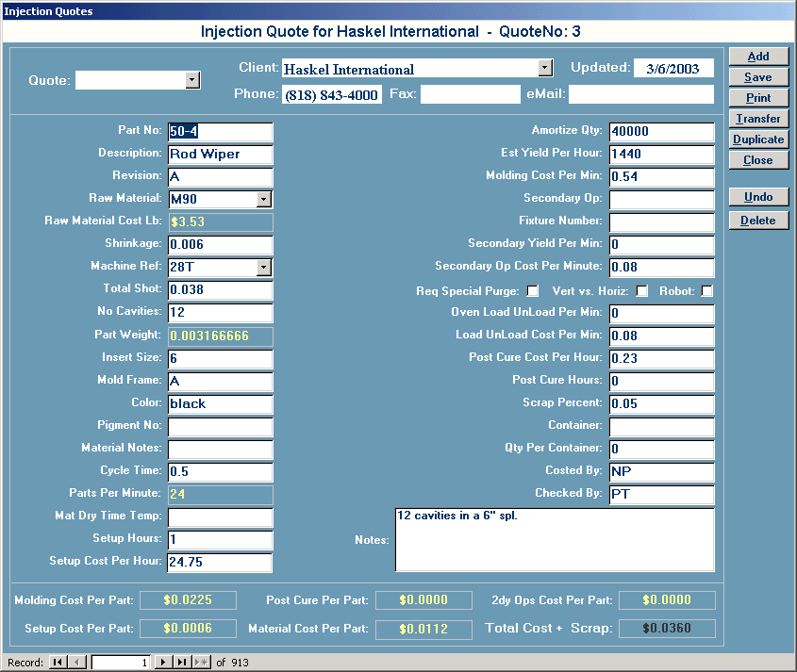This screenshot has width=797, height=672.
Task: Expand the Machine Ref dropdown arrow
Action: (x=263, y=267)
